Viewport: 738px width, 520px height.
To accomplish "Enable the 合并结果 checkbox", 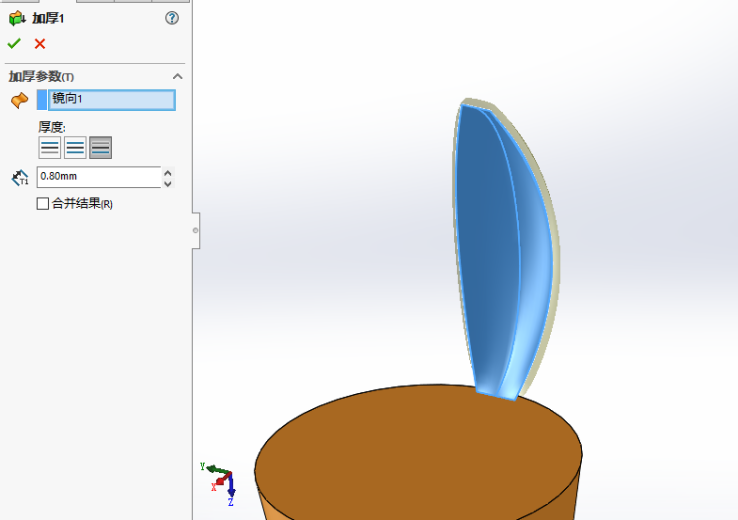I will tap(42, 204).
